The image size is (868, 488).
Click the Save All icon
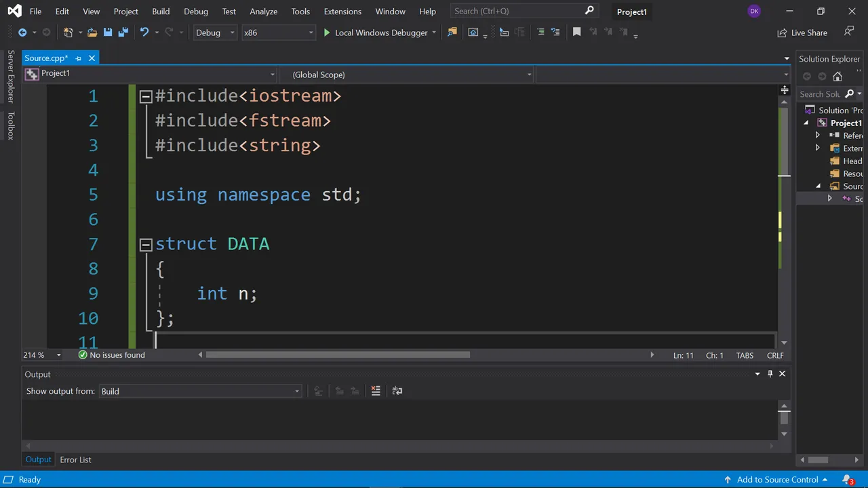[123, 33]
